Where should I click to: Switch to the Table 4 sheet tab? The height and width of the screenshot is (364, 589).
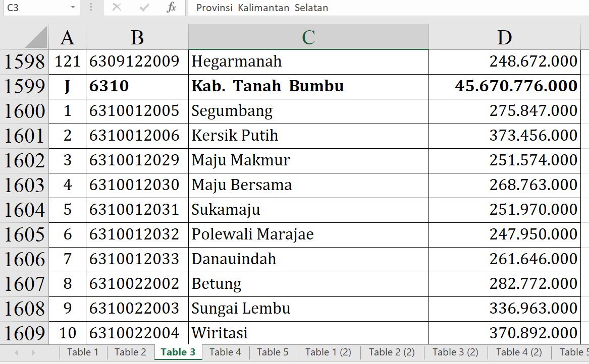[x=225, y=352]
